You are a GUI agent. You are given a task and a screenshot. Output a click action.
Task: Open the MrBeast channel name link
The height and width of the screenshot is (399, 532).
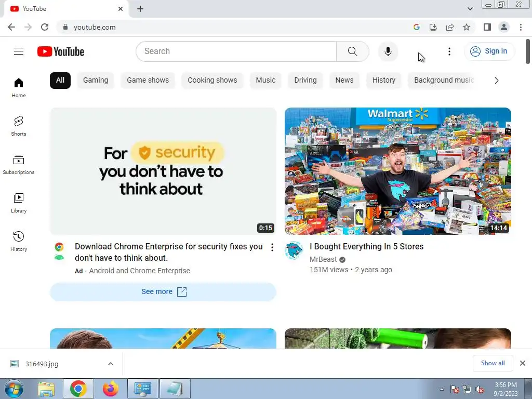pyautogui.click(x=323, y=260)
